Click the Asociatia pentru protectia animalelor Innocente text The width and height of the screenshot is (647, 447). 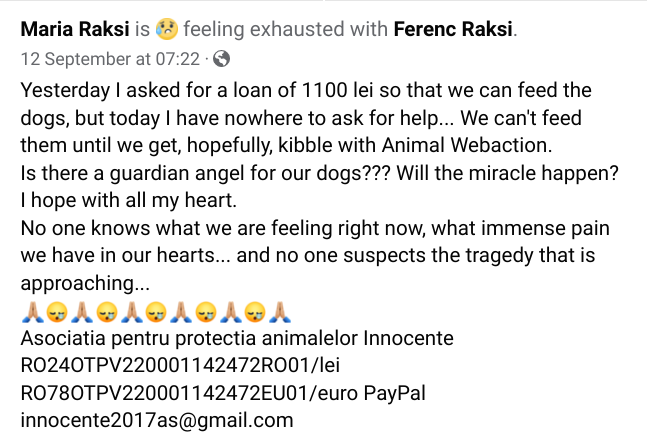coord(237,338)
